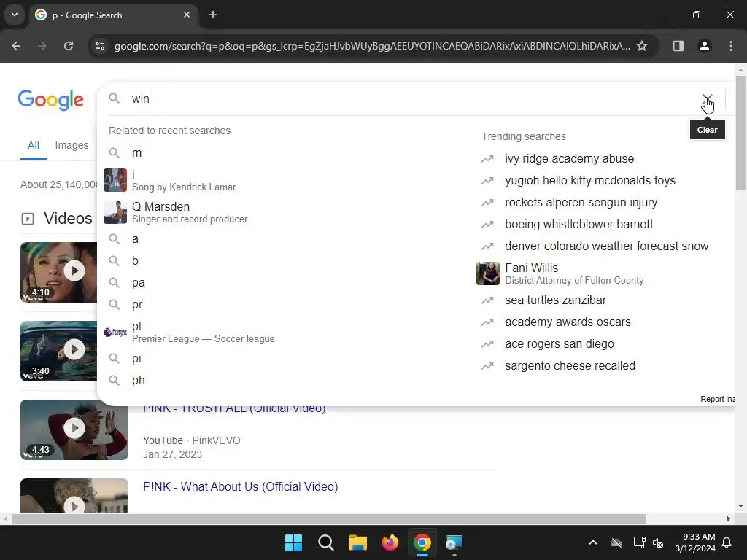The width and height of the screenshot is (747, 560).
Task: Click trending 'ivy ridge academy abuse'
Action: tap(569, 158)
